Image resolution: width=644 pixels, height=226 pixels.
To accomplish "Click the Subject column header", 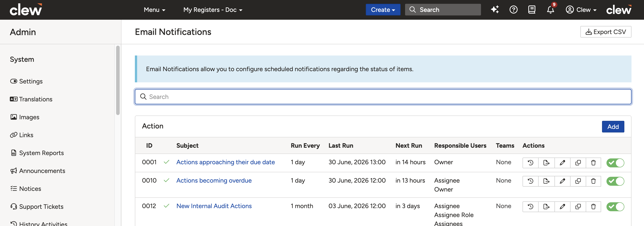I will pyautogui.click(x=187, y=146).
